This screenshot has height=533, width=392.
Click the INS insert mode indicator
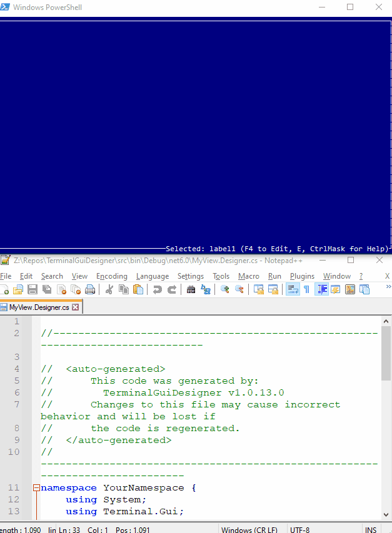click(371, 530)
